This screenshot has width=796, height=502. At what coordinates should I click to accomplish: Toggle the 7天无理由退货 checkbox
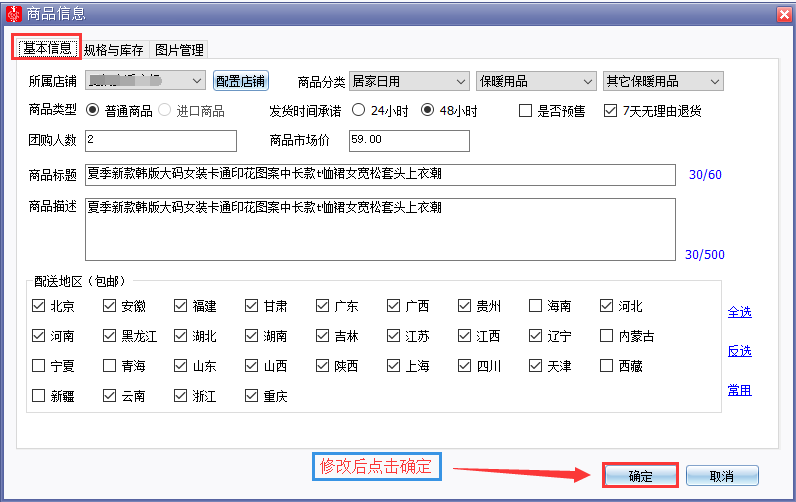click(x=610, y=111)
